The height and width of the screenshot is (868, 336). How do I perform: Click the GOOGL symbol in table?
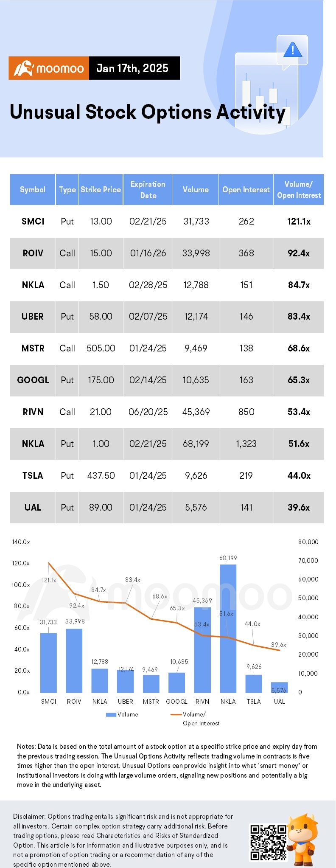pos(33,380)
